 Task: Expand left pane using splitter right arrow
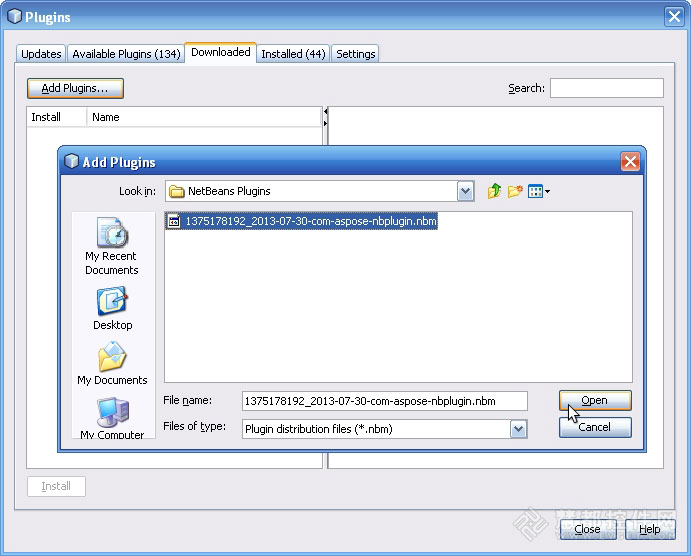coord(326,123)
